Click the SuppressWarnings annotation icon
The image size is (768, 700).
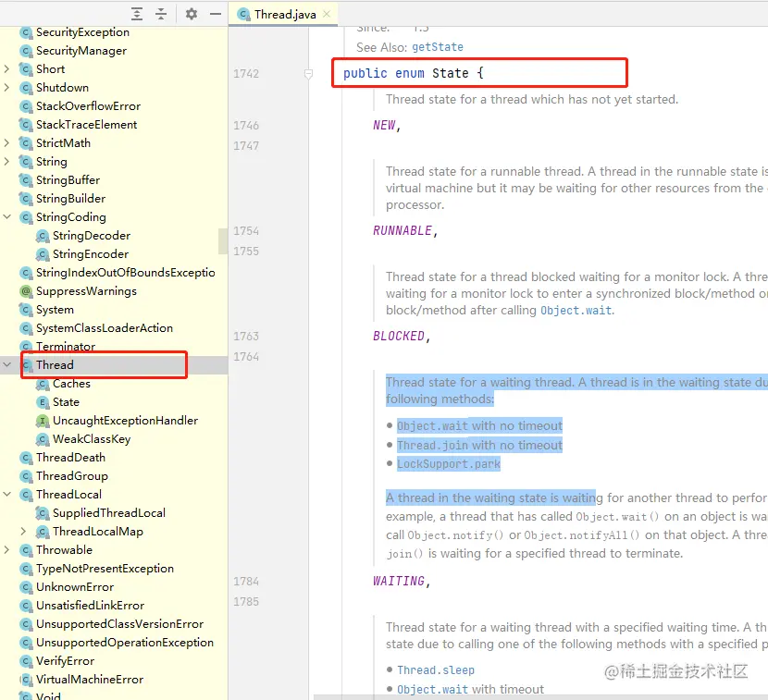pyautogui.click(x=26, y=291)
